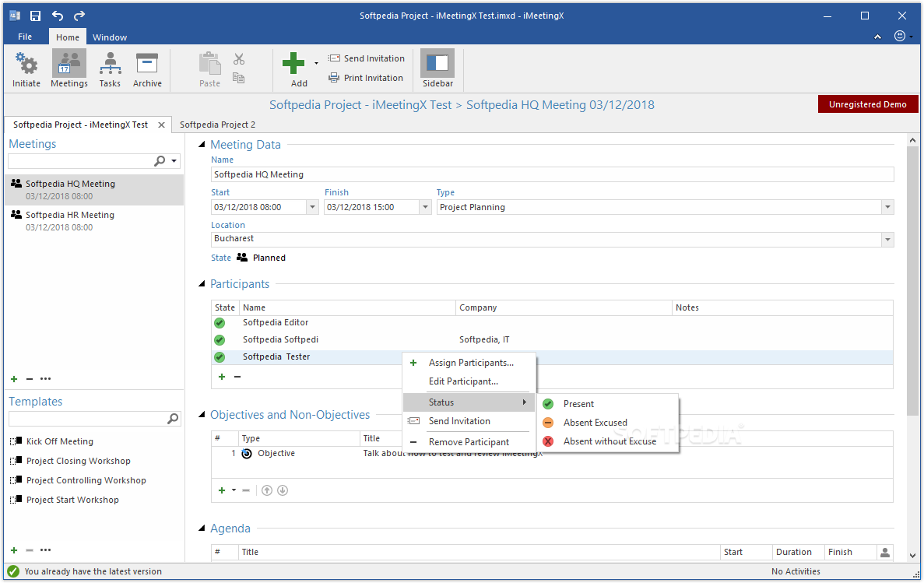Open the Start date dropdown
The width and height of the screenshot is (924, 583).
click(312, 208)
